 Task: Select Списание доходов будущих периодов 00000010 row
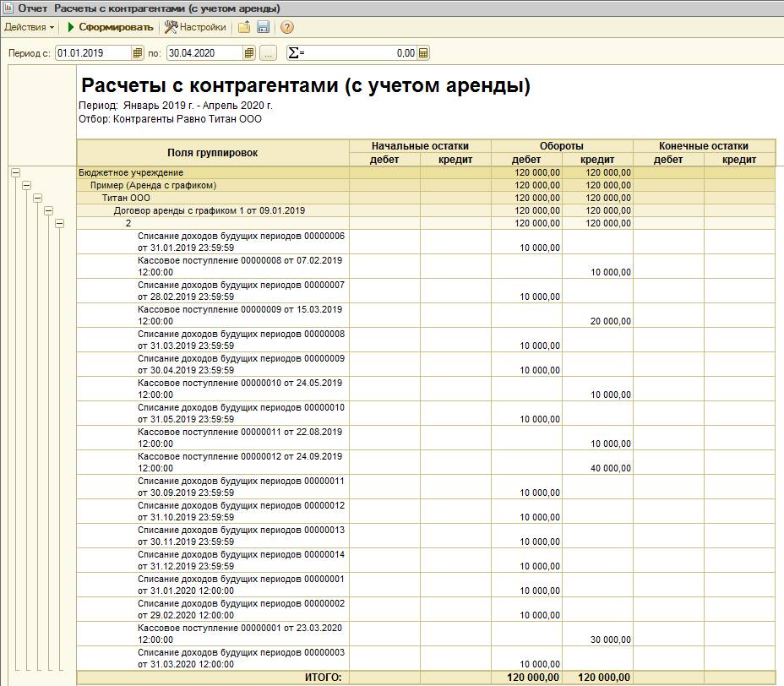pyautogui.click(x=426, y=413)
